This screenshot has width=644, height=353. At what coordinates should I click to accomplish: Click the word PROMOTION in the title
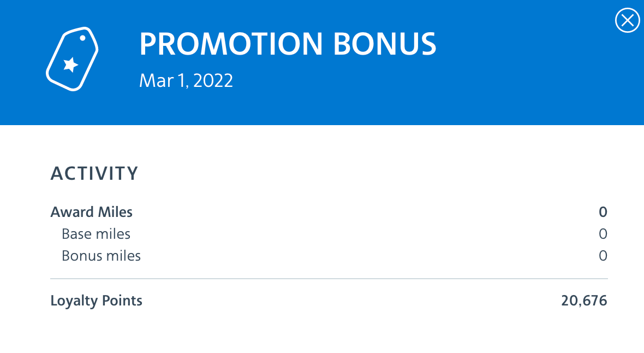[231, 44]
